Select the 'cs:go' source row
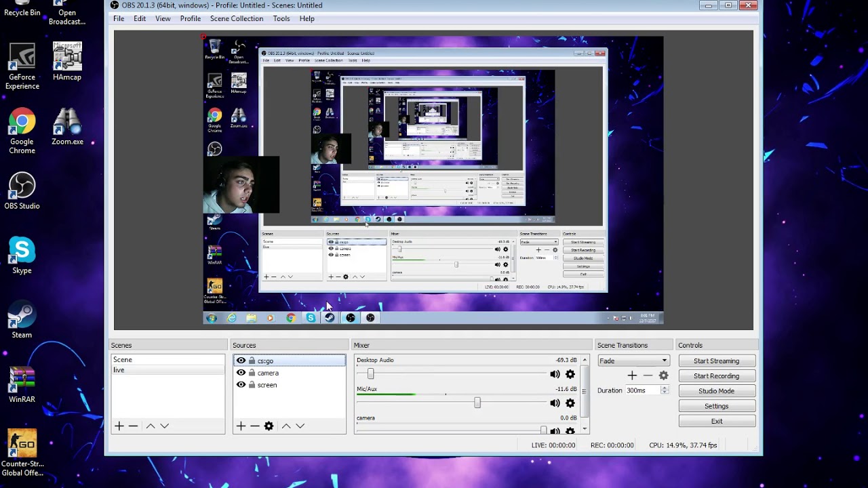This screenshot has width=868, height=488. pyautogui.click(x=290, y=361)
